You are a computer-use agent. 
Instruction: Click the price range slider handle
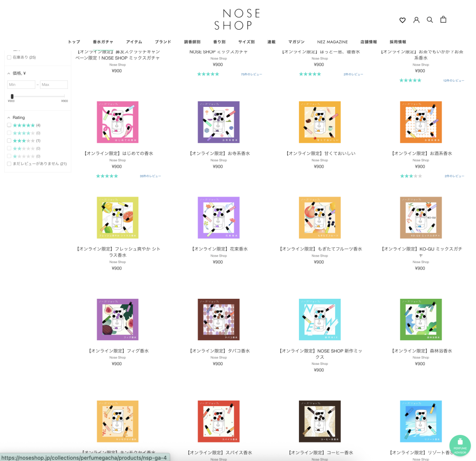[x=12, y=96]
